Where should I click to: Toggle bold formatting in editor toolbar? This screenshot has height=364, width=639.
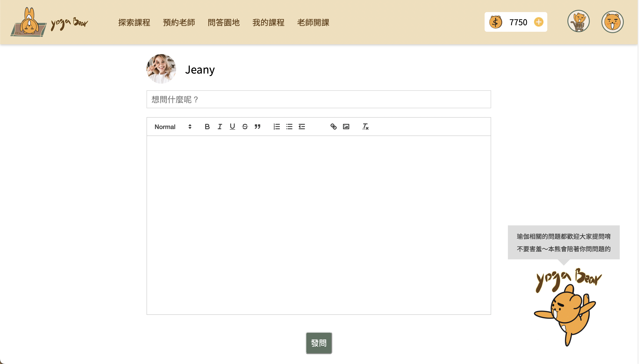207,127
